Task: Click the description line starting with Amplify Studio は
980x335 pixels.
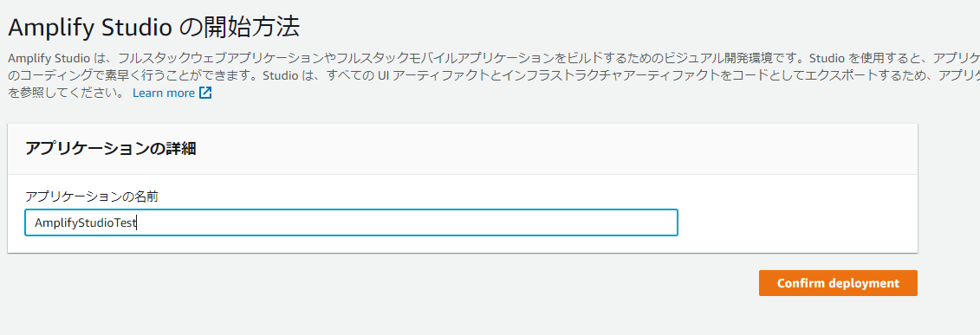Action: pos(494,58)
